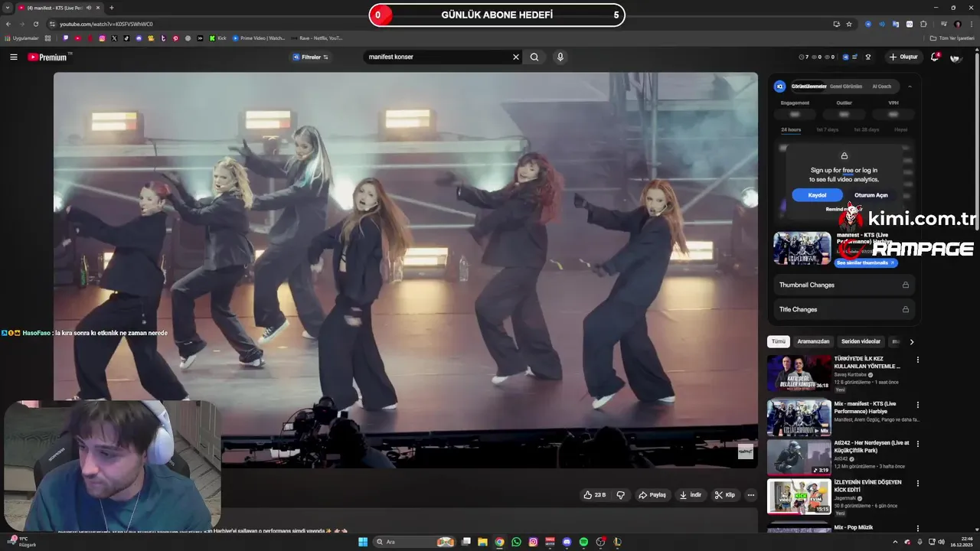Open the Instagram bookmark in the bookmarks bar
This screenshot has width=980, height=551.
coord(102,37)
